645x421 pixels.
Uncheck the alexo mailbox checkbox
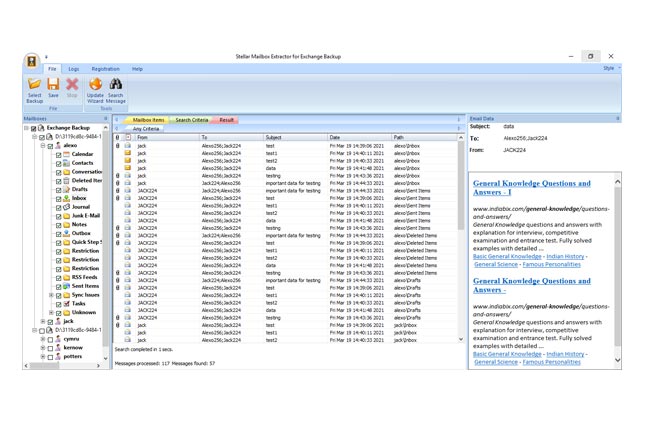(50, 146)
